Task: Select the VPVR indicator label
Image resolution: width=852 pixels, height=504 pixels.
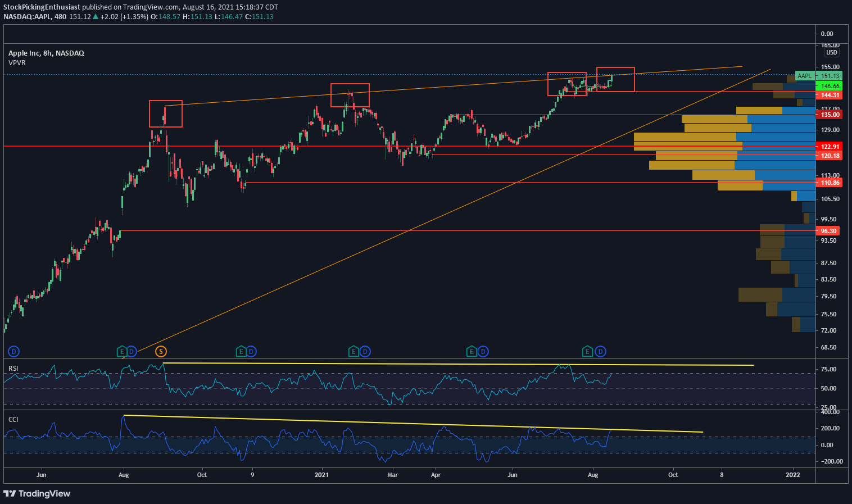Action: [x=17, y=63]
